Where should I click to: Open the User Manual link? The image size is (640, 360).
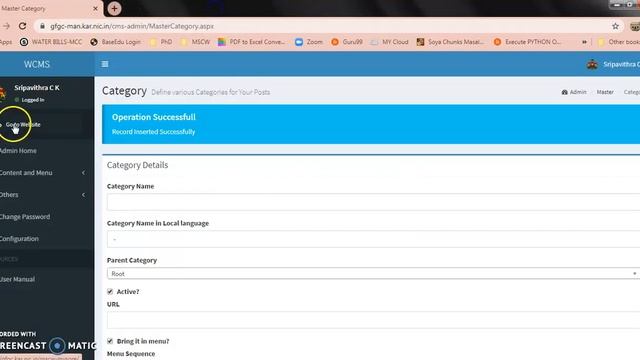coord(17,280)
